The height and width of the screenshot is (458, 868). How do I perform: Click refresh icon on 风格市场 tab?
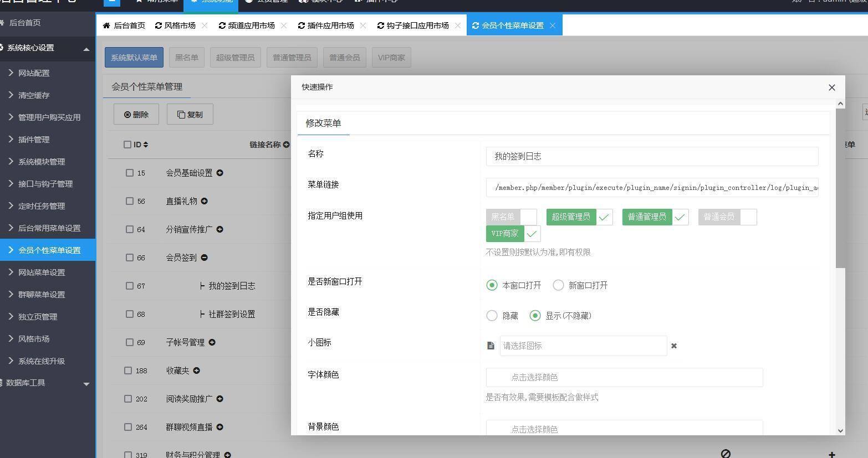coord(159,25)
